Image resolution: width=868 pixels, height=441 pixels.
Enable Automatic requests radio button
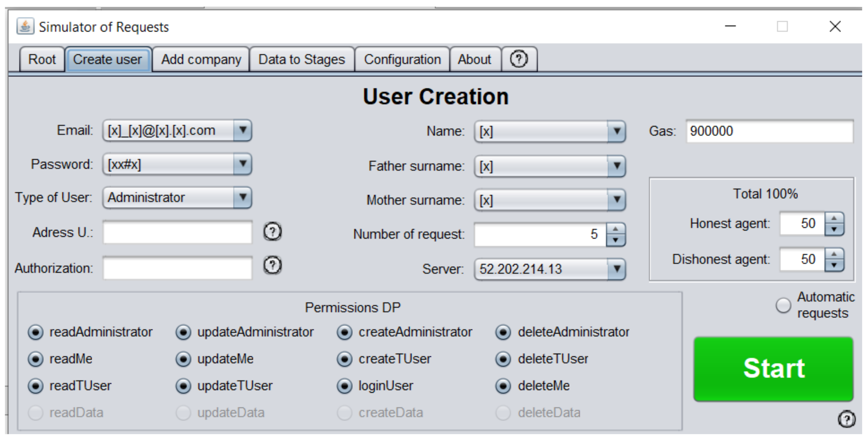[x=783, y=305]
